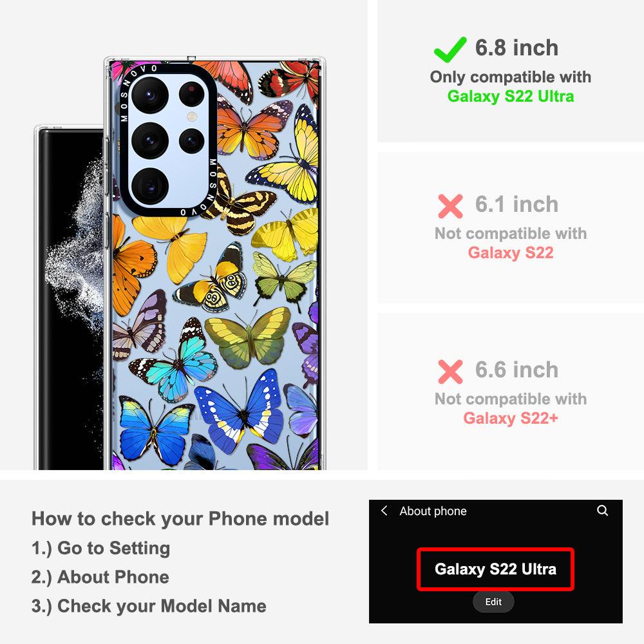The image size is (644, 644).
Task: Click the green Galaxy S22 Ultra text
Action: (x=511, y=97)
